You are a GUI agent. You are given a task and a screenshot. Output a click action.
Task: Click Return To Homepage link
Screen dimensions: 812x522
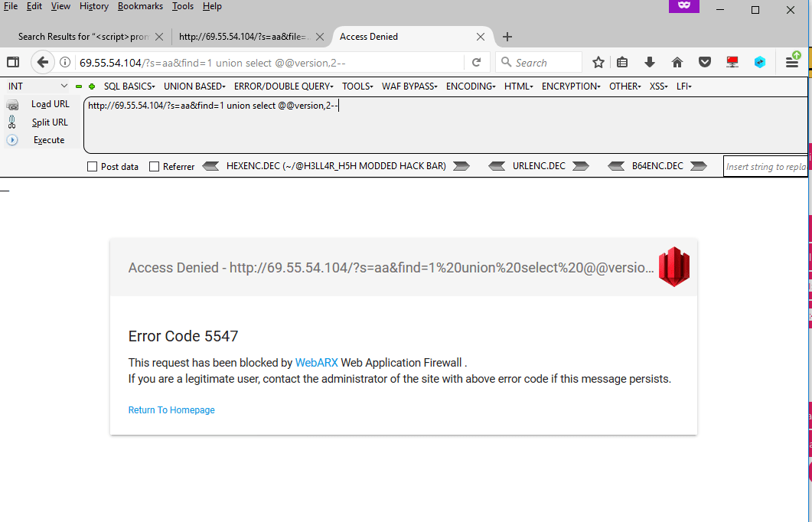[x=171, y=409]
